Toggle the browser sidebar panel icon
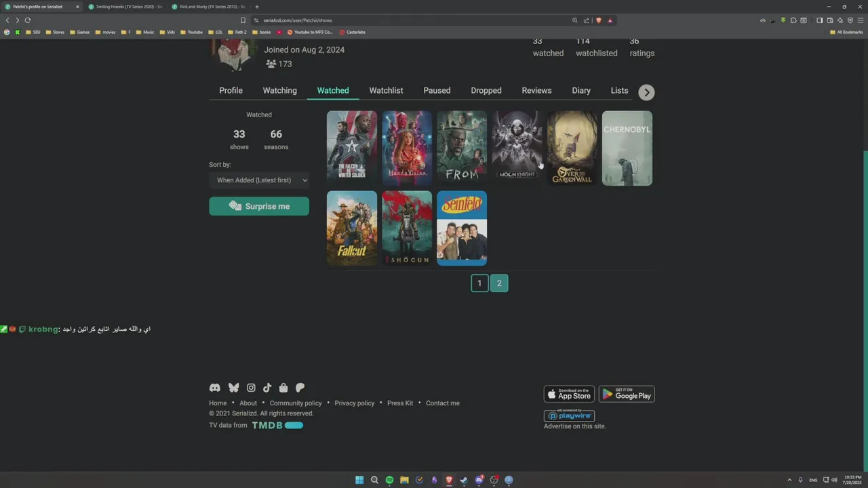 pos(819,20)
